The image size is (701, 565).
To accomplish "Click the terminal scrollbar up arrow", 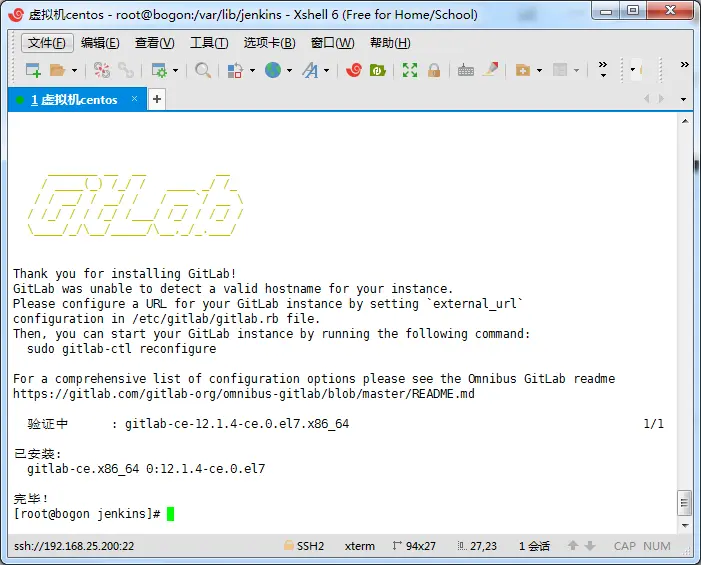I will (x=685, y=121).
